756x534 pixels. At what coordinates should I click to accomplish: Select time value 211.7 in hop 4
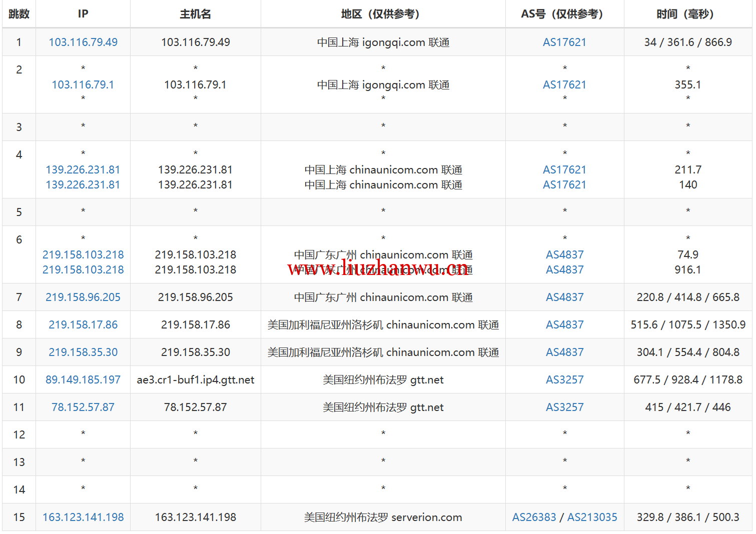688,169
